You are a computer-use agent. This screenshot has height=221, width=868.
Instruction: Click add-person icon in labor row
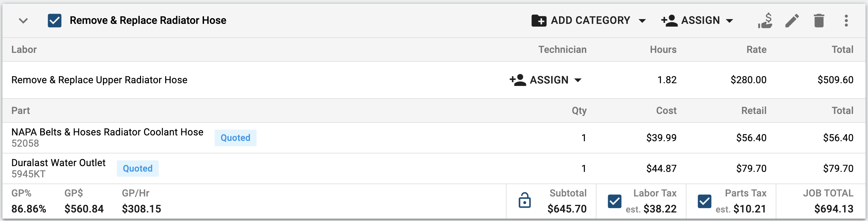[518, 80]
